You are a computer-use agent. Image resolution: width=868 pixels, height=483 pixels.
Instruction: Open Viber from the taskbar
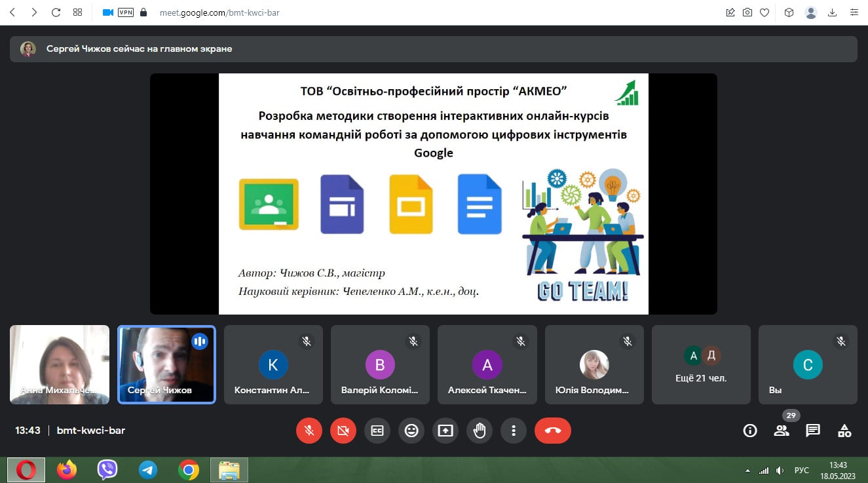pos(107,470)
